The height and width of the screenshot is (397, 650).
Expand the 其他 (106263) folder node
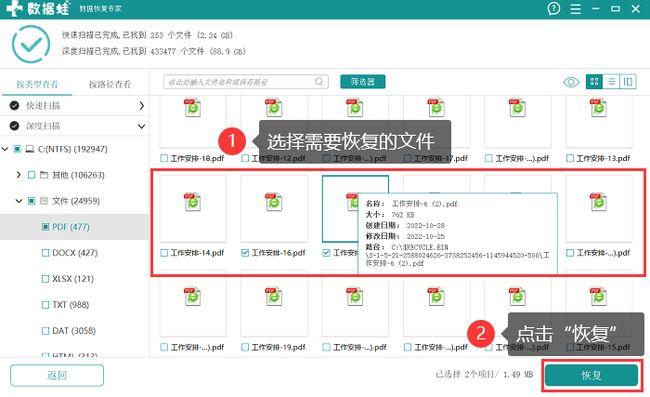click(x=19, y=175)
